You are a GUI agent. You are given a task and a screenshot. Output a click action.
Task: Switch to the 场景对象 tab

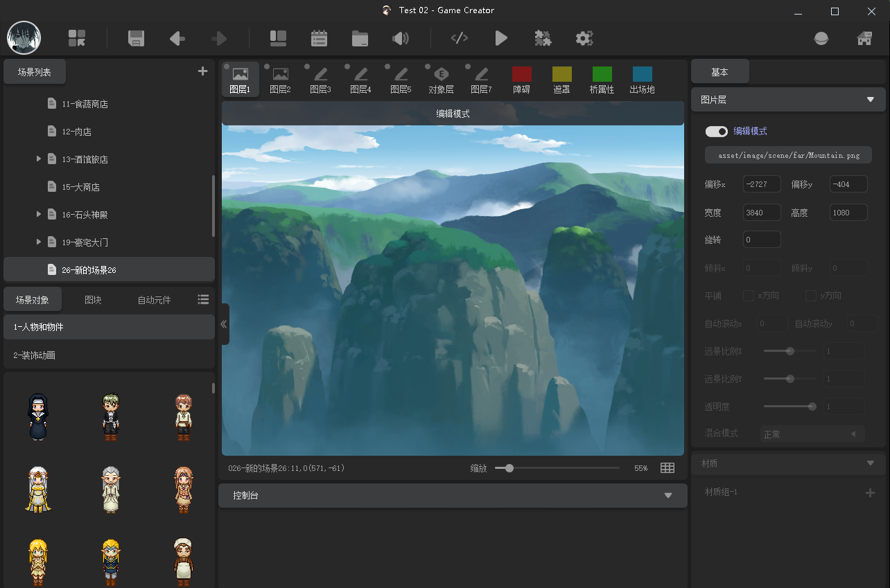(33, 299)
